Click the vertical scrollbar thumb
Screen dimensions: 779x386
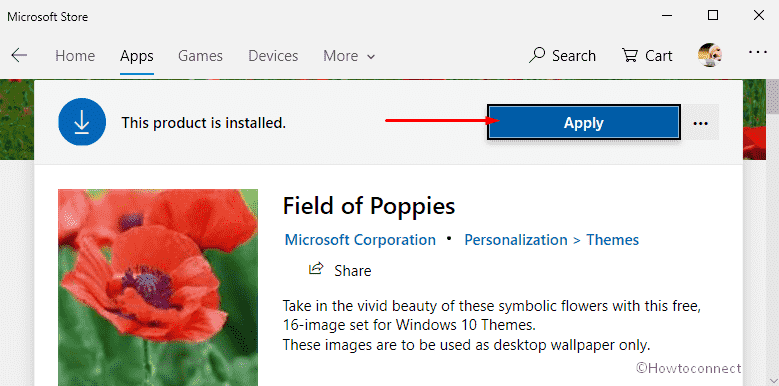(773, 97)
